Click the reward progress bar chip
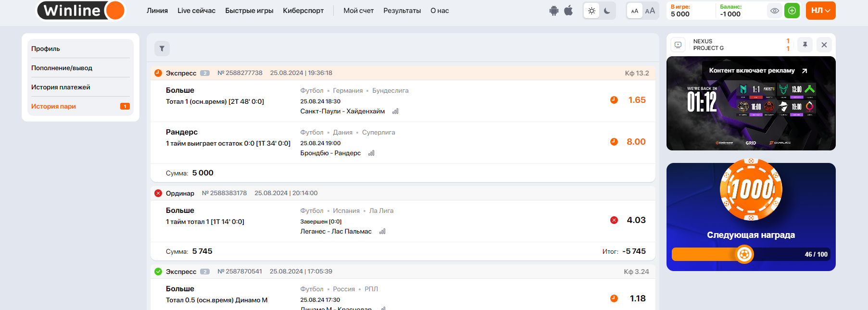 [744, 254]
